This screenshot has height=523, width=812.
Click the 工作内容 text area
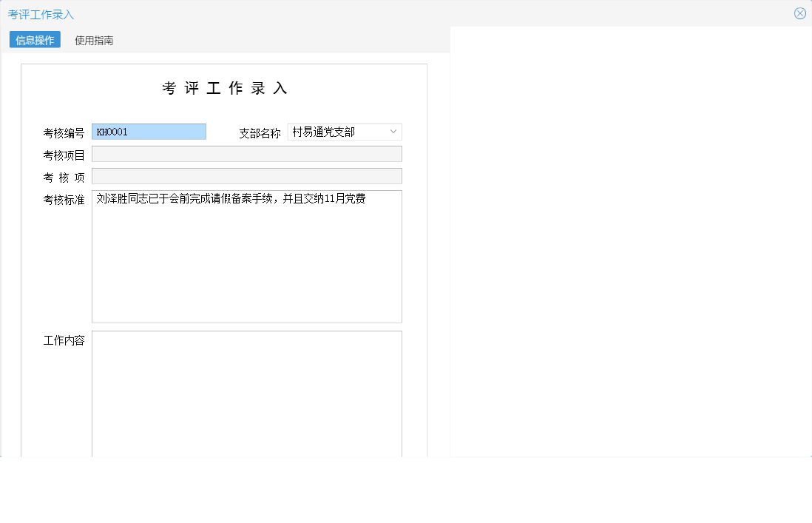coord(246,392)
